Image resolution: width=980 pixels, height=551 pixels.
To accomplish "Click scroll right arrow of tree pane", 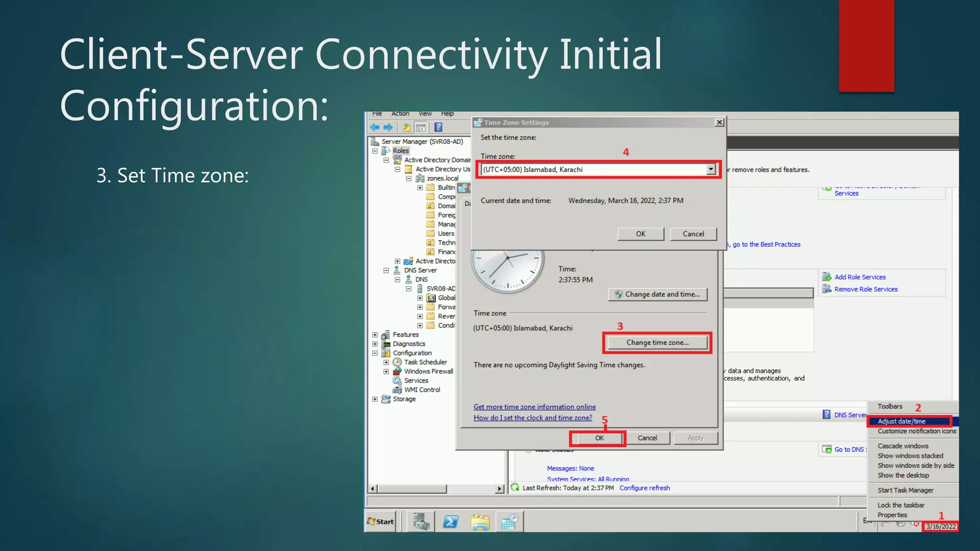I will coord(500,489).
